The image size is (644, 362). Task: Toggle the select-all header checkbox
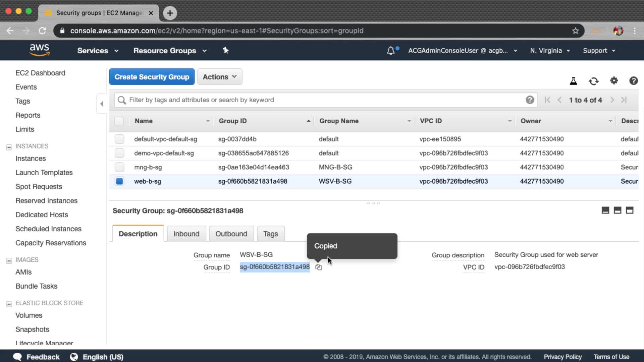119,121
